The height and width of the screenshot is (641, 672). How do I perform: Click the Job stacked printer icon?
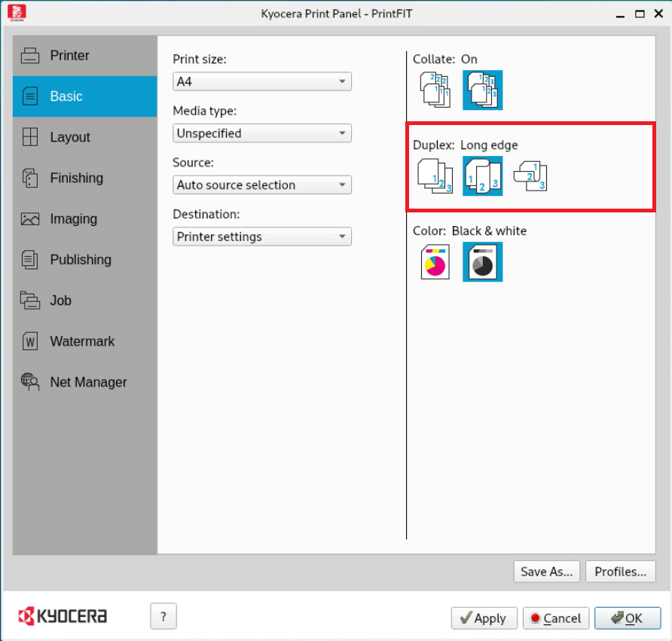(x=30, y=301)
